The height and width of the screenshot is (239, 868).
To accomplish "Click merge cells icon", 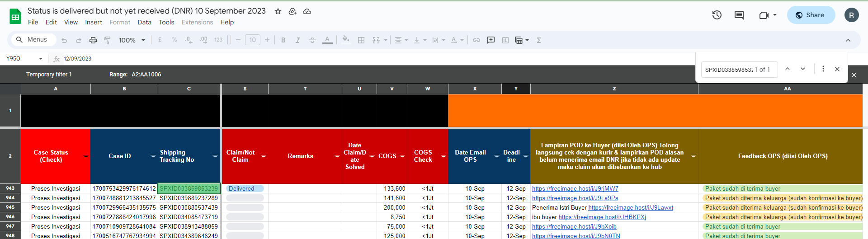I will pos(376,40).
